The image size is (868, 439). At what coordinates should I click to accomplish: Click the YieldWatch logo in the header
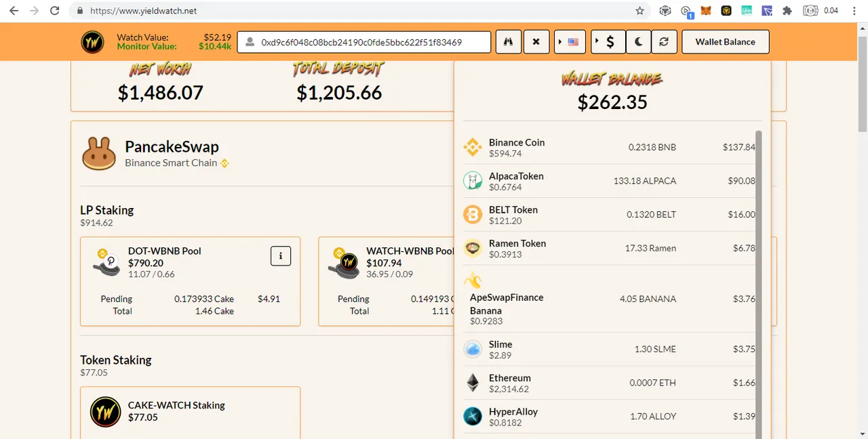coord(93,42)
